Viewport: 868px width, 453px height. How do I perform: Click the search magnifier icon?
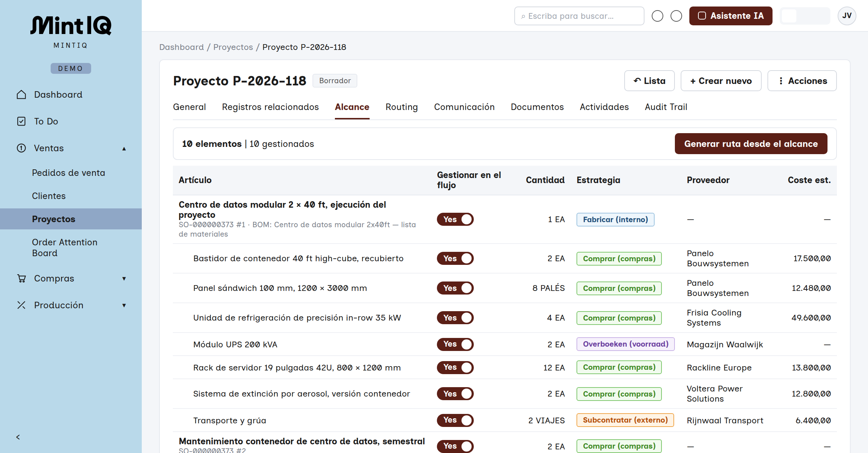point(523,16)
